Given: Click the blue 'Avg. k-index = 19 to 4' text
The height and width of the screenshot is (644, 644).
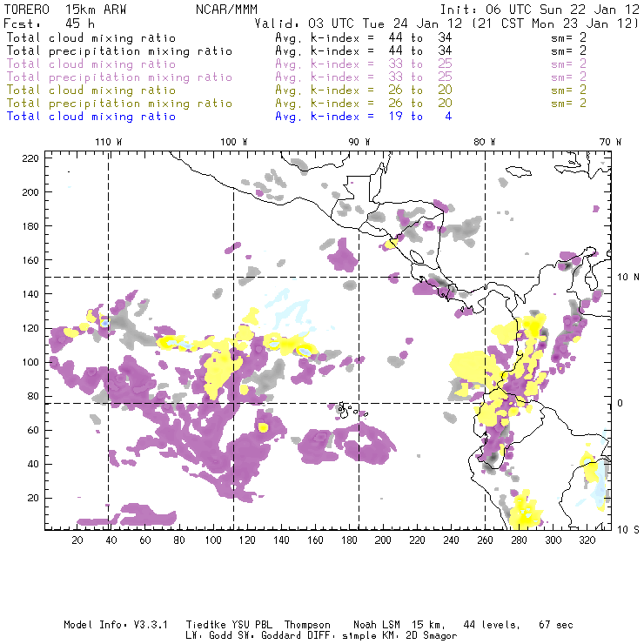Looking at the screenshot, I should [x=364, y=117].
